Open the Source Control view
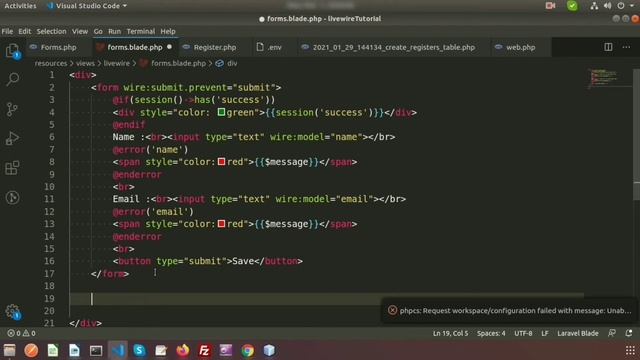This screenshot has width=640, height=360. coord(12,109)
